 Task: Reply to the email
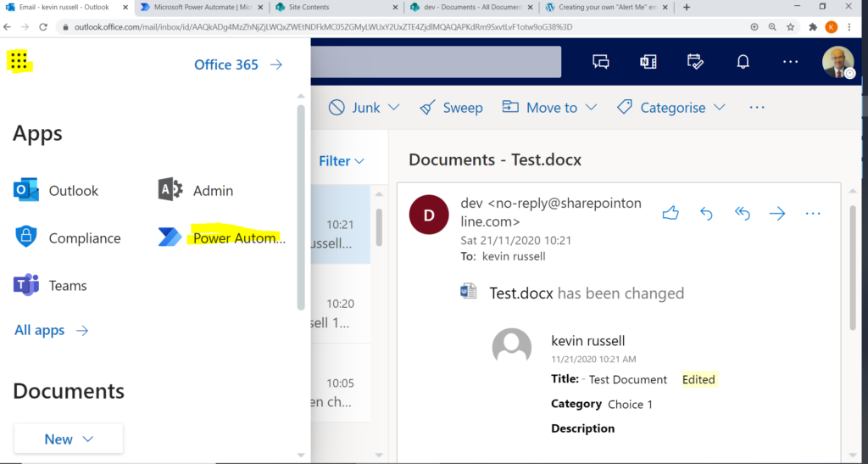[x=706, y=213]
